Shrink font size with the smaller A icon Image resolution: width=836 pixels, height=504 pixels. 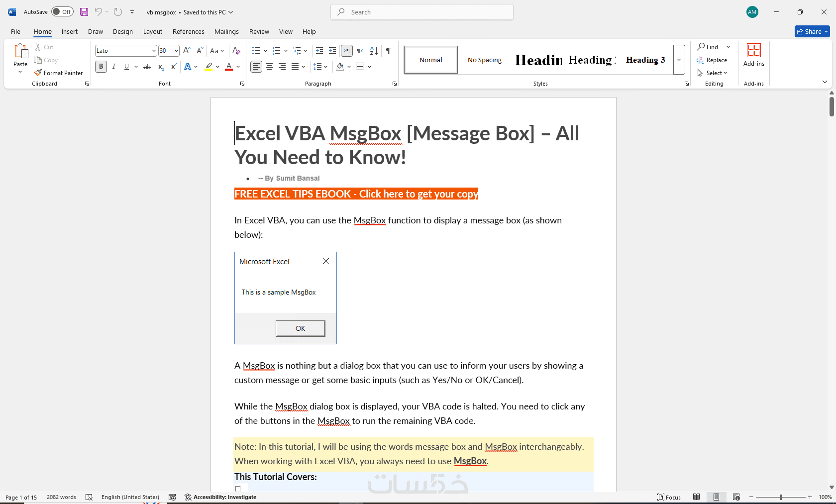[200, 51]
